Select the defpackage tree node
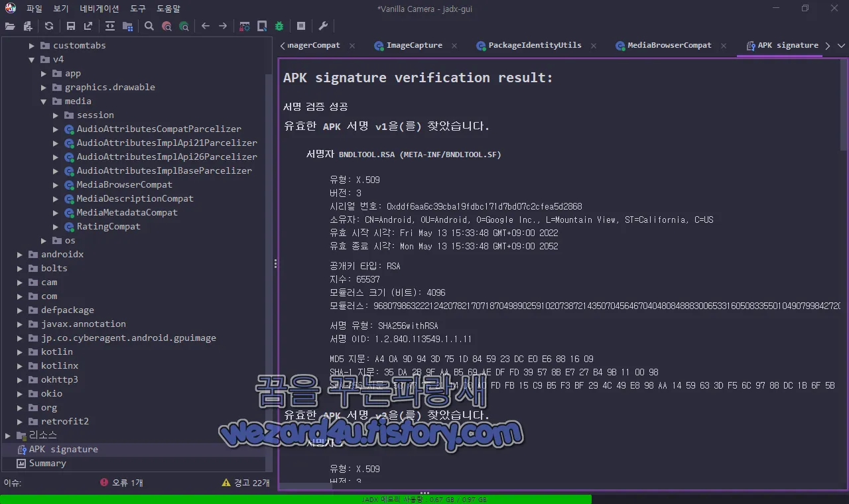The image size is (849, 504). (67, 310)
